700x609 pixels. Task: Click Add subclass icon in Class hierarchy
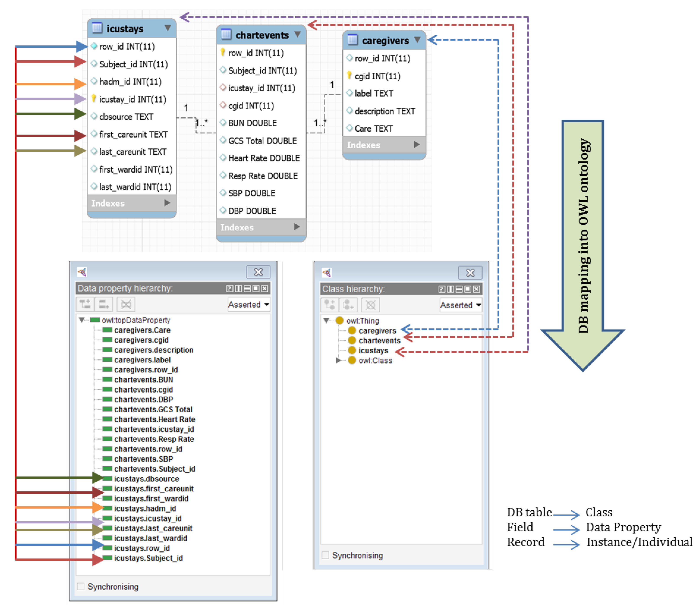(330, 305)
